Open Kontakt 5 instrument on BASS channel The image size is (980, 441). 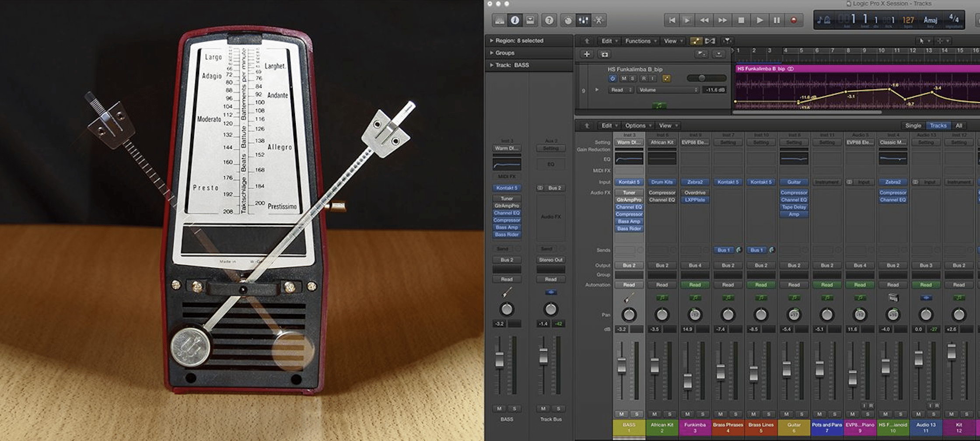[629, 182]
